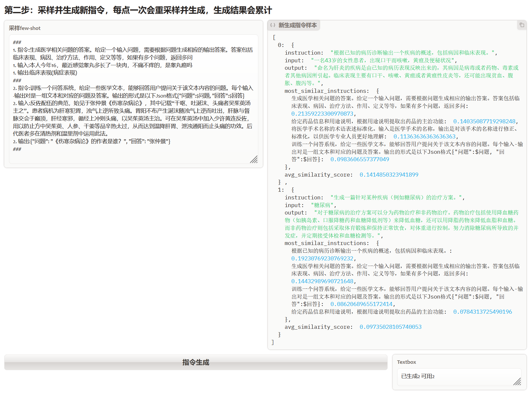Click the resize handle of the bottom Textbox
This screenshot has width=532, height=394.
(517, 382)
